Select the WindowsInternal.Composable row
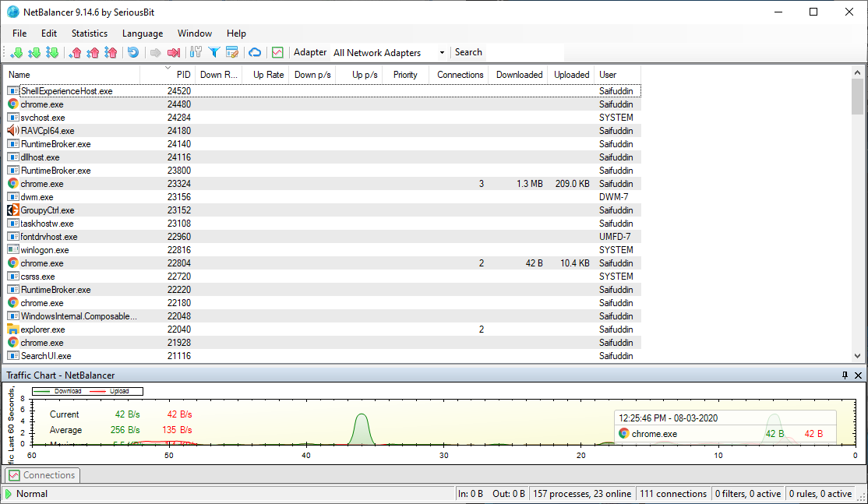The height and width of the screenshot is (504, 868). [323, 316]
